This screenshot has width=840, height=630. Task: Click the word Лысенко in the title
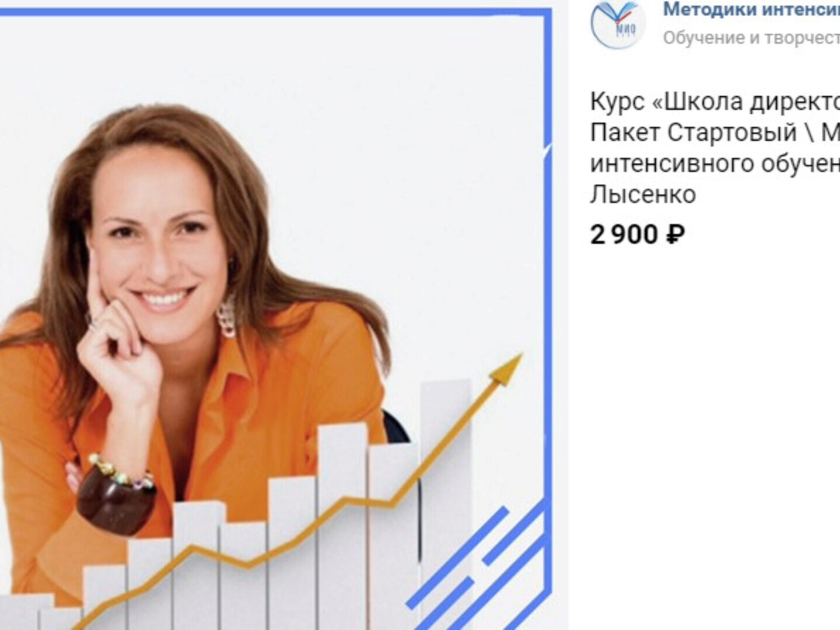pyautogui.click(x=643, y=194)
